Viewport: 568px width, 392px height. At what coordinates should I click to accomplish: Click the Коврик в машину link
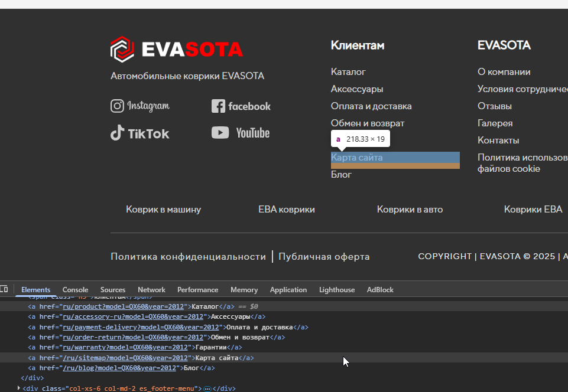(x=163, y=209)
